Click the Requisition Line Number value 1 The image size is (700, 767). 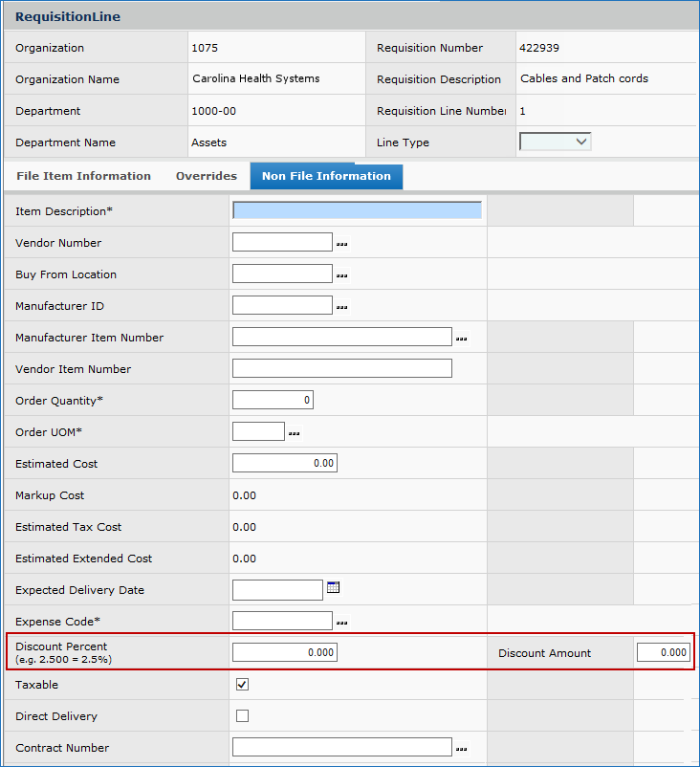pyautogui.click(x=522, y=111)
